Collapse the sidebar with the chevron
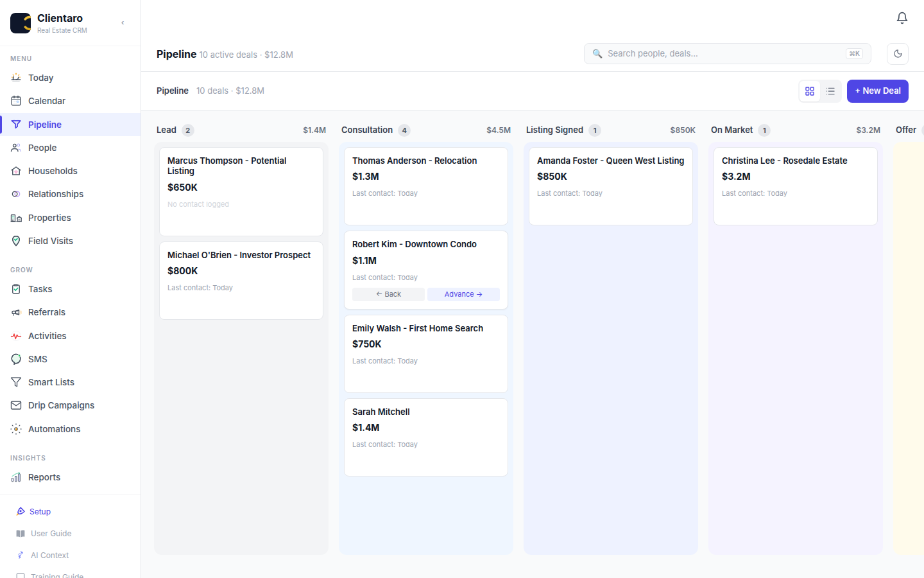 pyautogui.click(x=122, y=22)
